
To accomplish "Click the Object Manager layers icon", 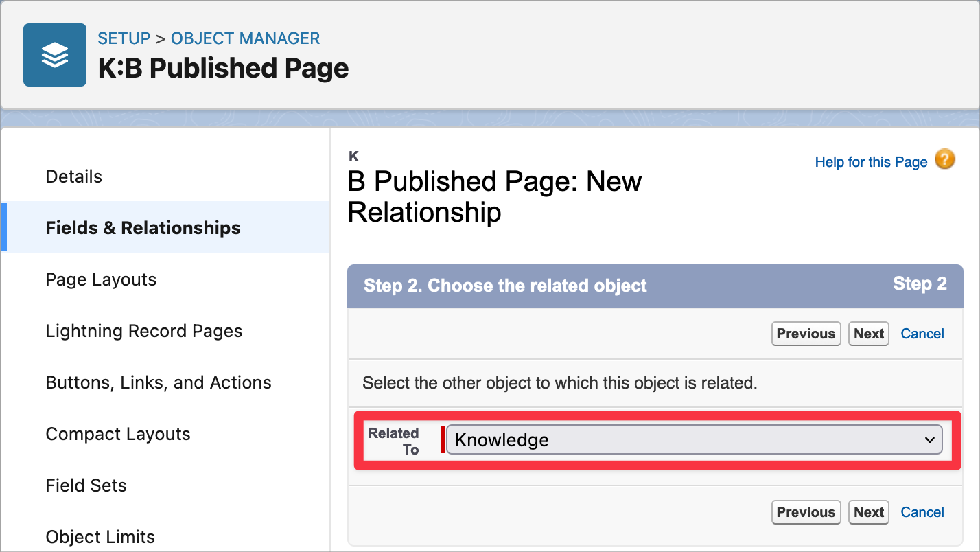I will point(55,55).
